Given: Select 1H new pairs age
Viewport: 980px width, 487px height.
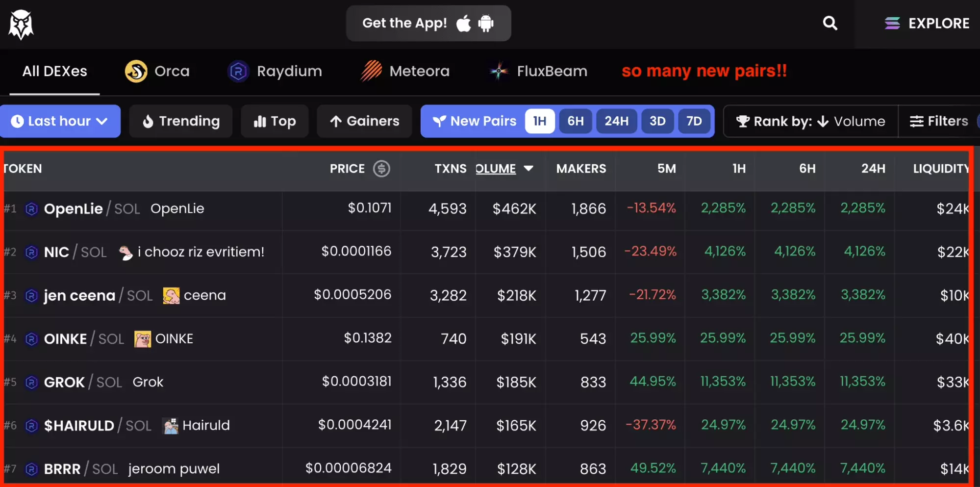Looking at the screenshot, I should point(540,121).
